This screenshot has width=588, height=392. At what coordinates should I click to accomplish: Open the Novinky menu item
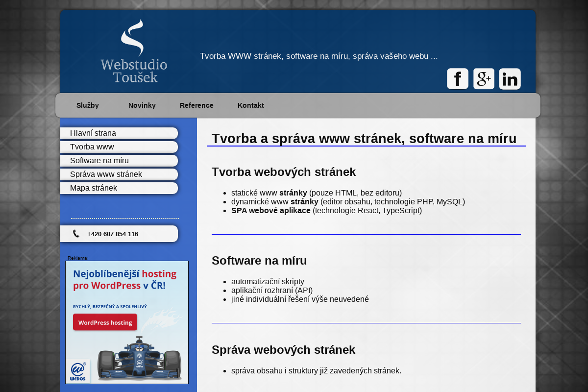(142, 105)
